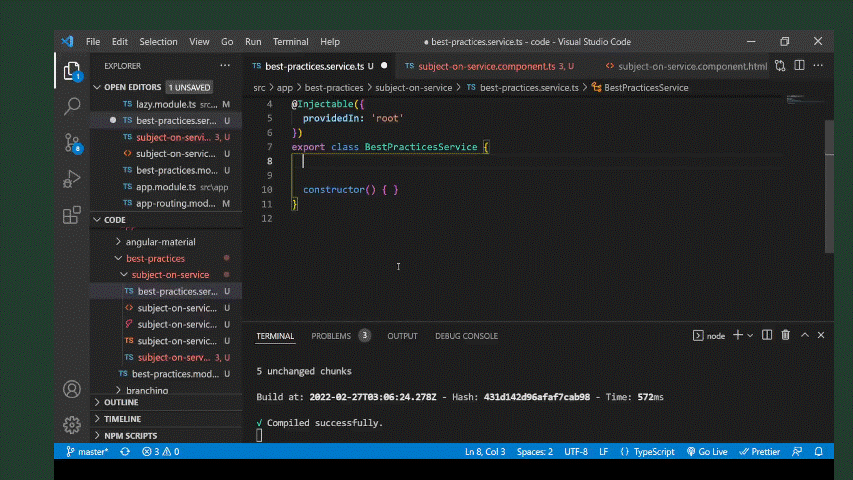Open the Accounts menu icon
Screen dimensions: 853x480
[x=72, y=389]
